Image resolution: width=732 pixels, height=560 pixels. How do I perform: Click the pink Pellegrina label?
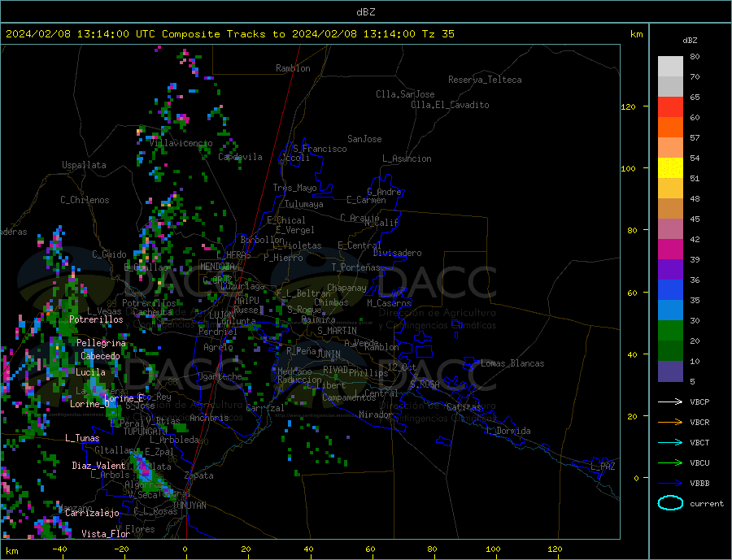pyautogui.click(x=102, y=343)
